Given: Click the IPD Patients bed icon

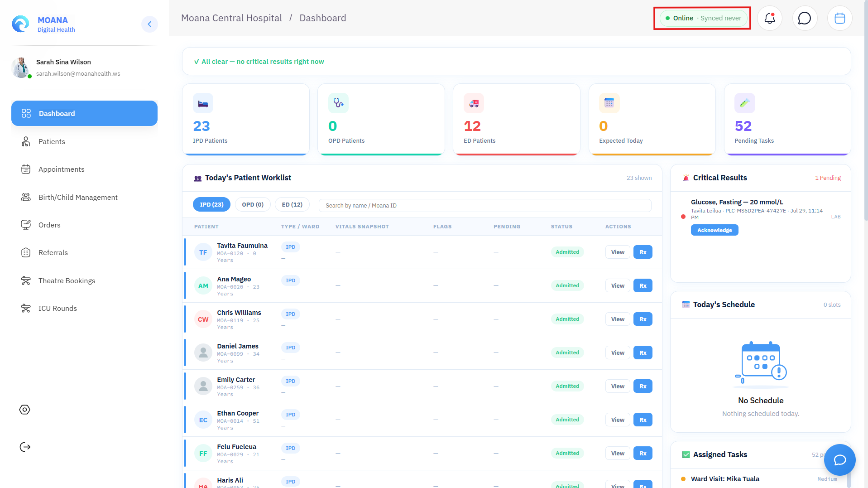Looking at the screenshot, I should tap(203, 103).
